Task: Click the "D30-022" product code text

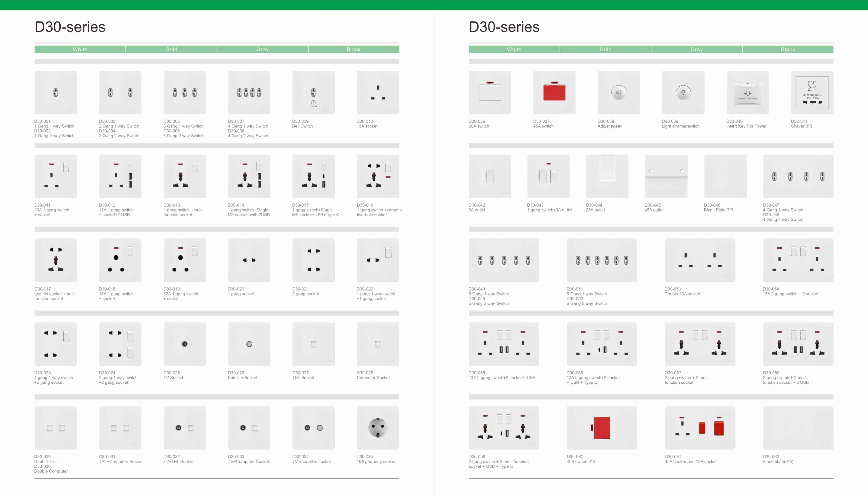Action: (365, 289)
